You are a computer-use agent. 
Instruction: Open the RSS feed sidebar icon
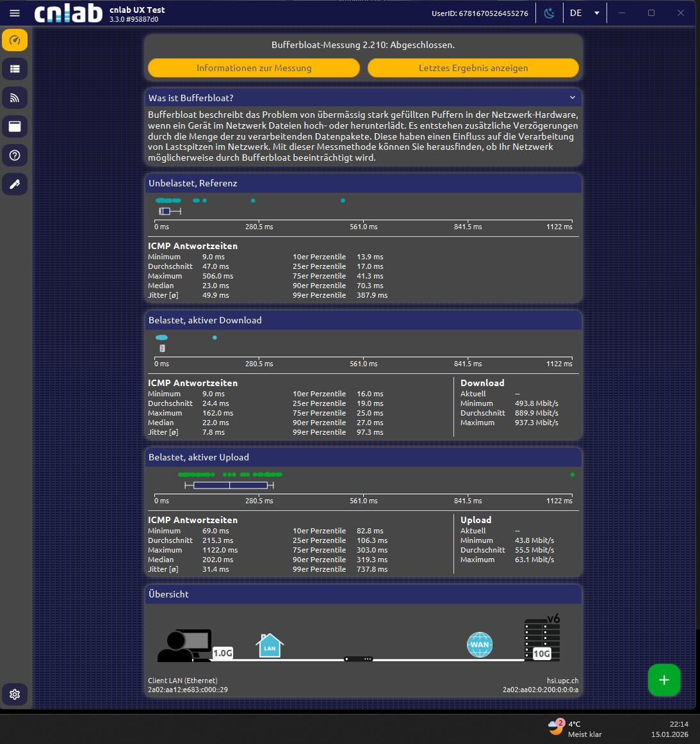click(x=15, y=98)
